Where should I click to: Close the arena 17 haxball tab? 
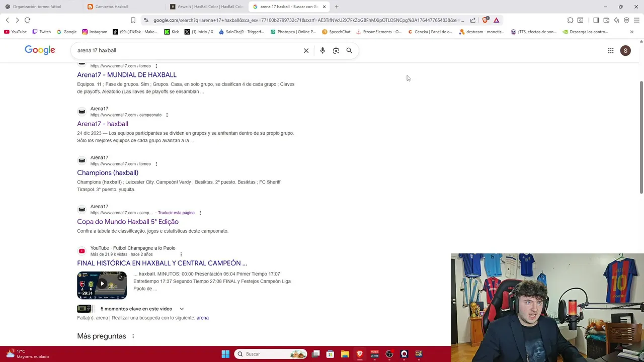324,7
